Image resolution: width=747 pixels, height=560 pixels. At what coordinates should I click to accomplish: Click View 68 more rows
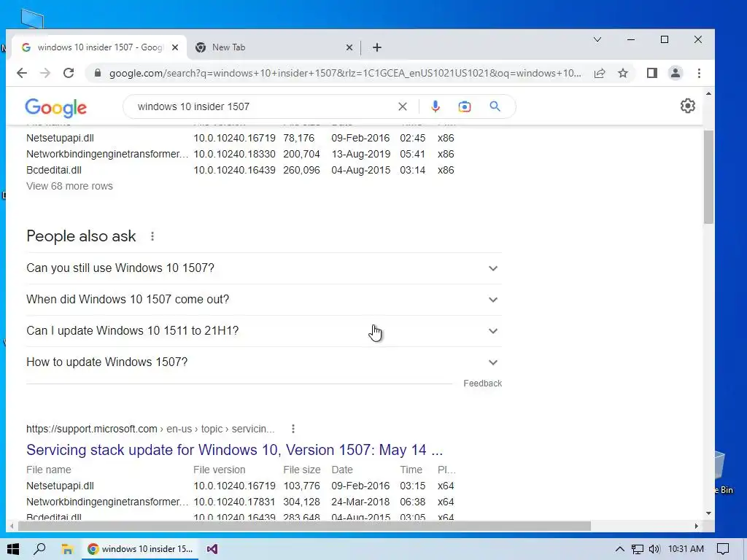(69, 186)
